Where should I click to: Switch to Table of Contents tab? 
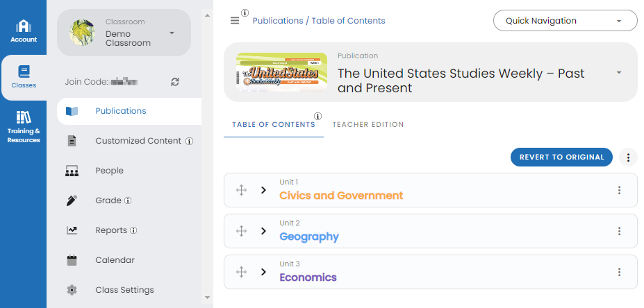tap(274, 125)
